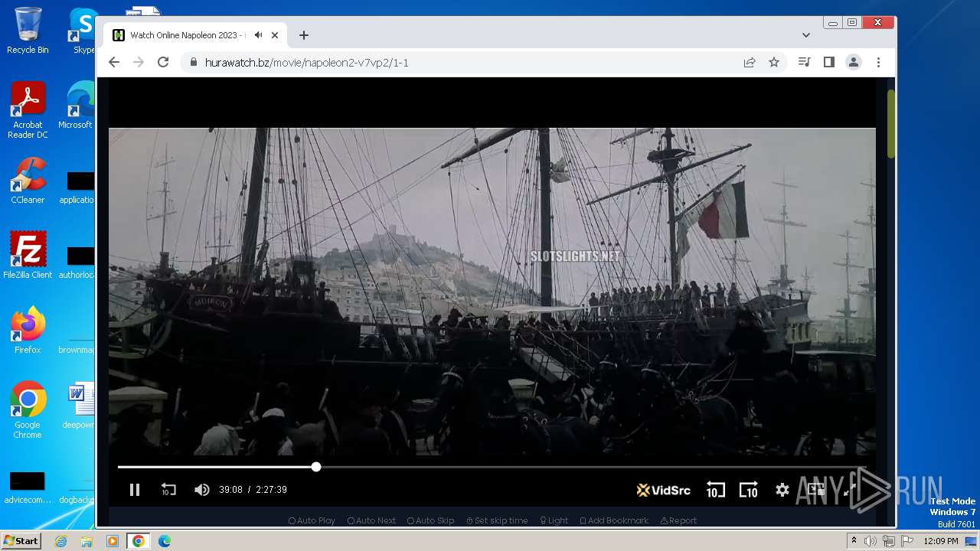The image size is (980, 551).
Task: Open Set skip time option
Action: click(x=497, y=520)
